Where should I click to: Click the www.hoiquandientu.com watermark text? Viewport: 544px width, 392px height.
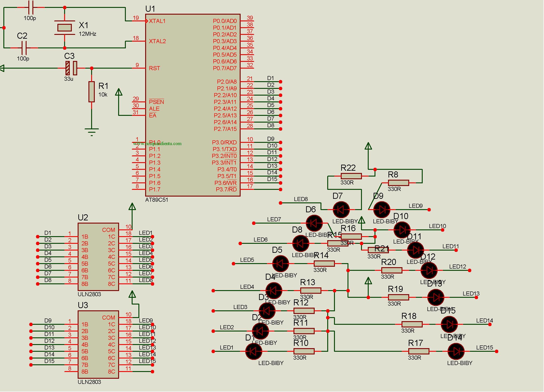tap(157, 143)
